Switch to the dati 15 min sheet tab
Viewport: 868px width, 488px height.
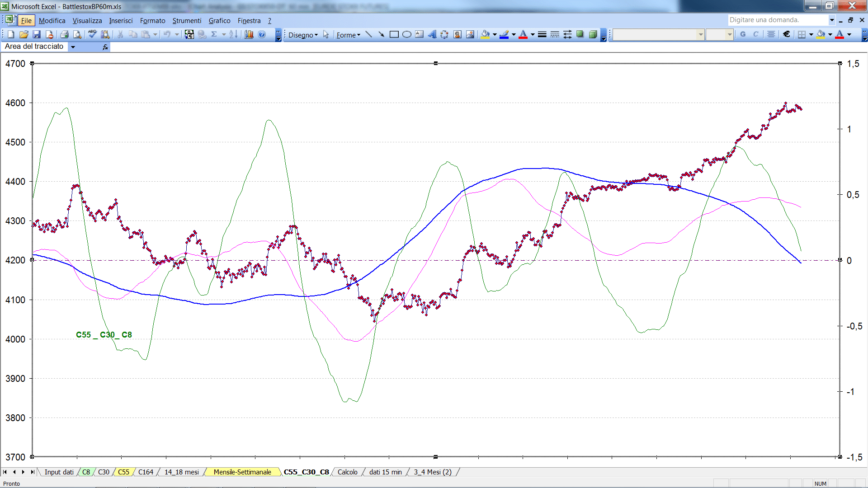pos(385,472)
